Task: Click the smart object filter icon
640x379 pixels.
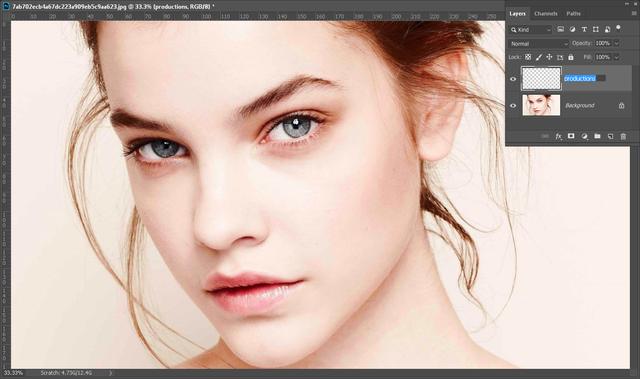Action: coord(607,29)
